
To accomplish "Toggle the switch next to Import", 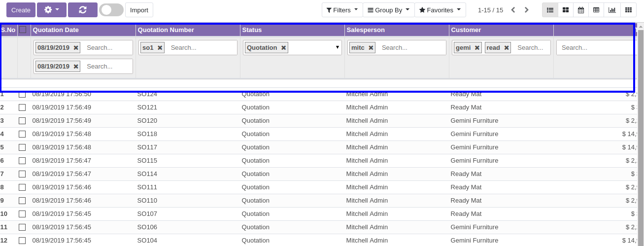I will pos(111,10).
